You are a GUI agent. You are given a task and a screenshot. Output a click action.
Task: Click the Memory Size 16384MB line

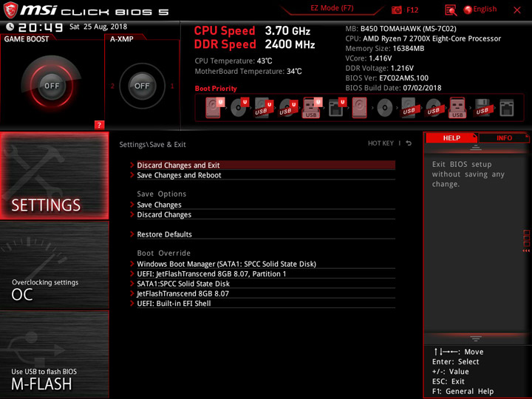385,49
